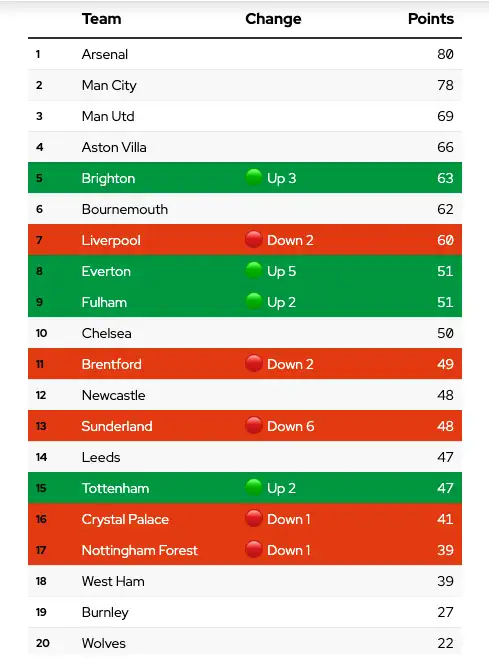Click the green dot next to Fulham
This screenshot has height=662, width=489.
coord(254,301)
